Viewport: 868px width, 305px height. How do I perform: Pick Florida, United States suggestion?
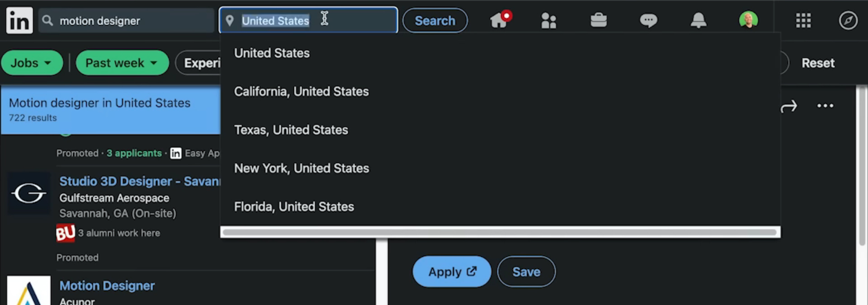click(294, 206)
